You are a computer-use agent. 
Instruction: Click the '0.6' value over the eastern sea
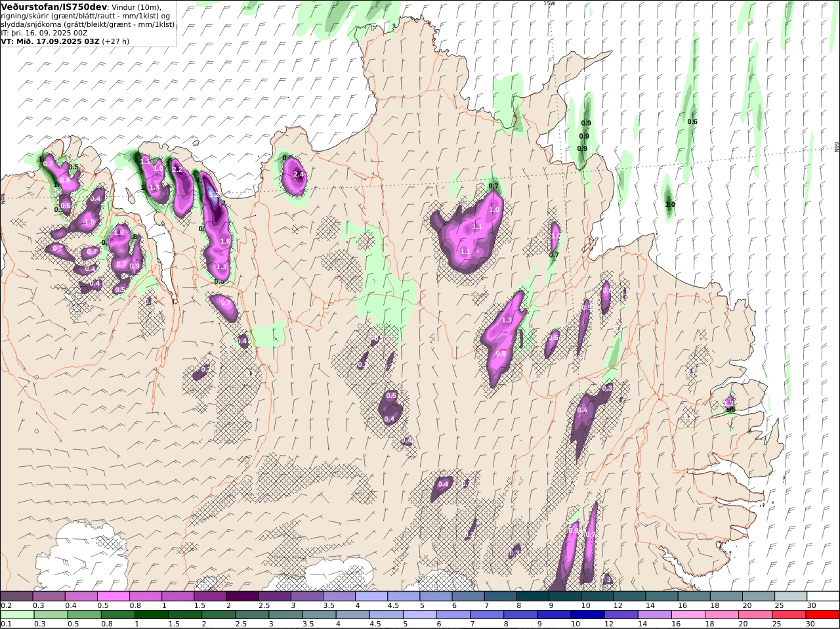[692, 121]
